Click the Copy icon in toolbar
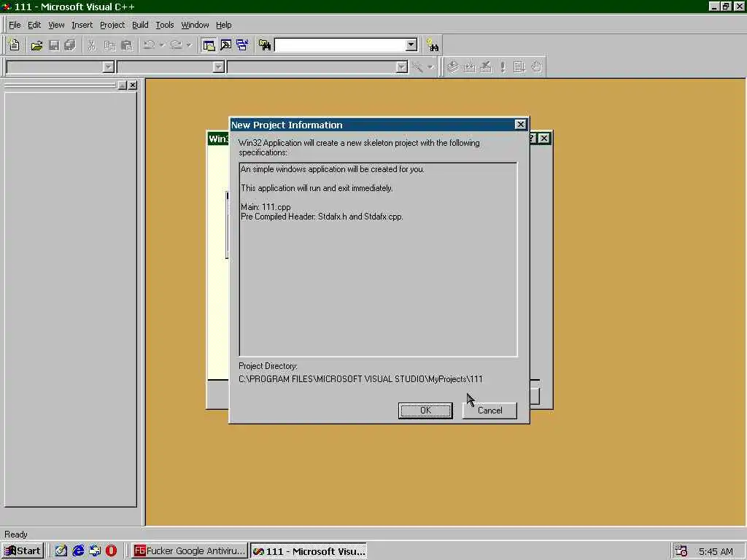This screenshot has width=747, height=560. pos(109,45)
